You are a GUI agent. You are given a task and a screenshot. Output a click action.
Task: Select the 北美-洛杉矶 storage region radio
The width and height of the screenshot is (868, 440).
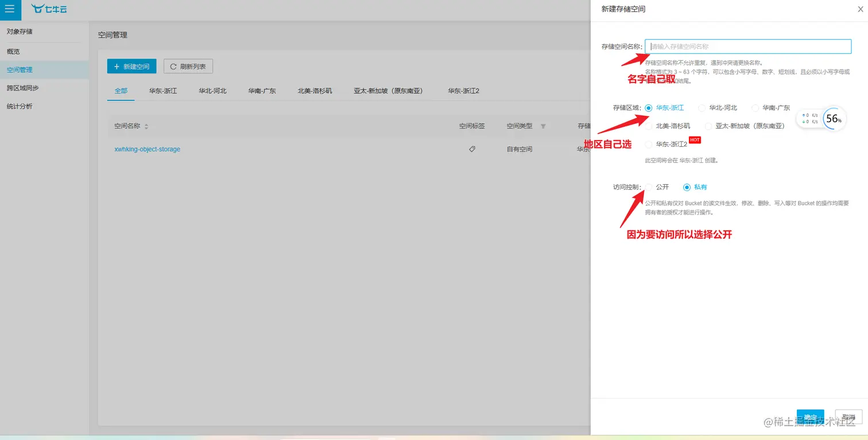pyautogui.click(x=649, y=126)
